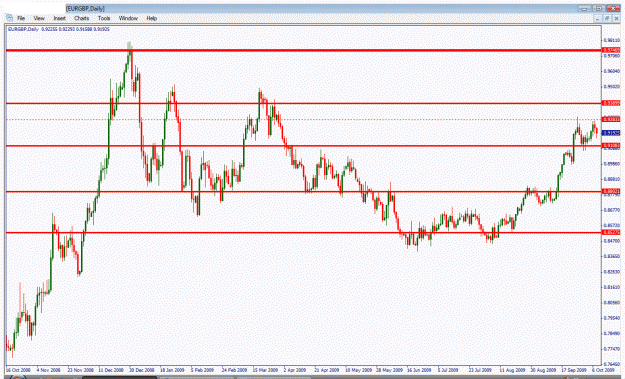Click the 0.86770 price axis label
Viewport: 625px width, 379px height.
pos(611,210)
